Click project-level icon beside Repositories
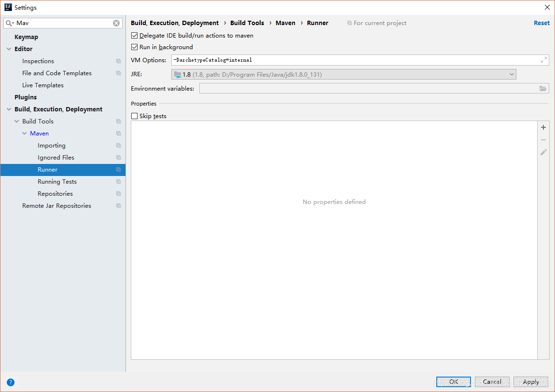The height and width of the screenshot is (392, 555). (119, 194)
